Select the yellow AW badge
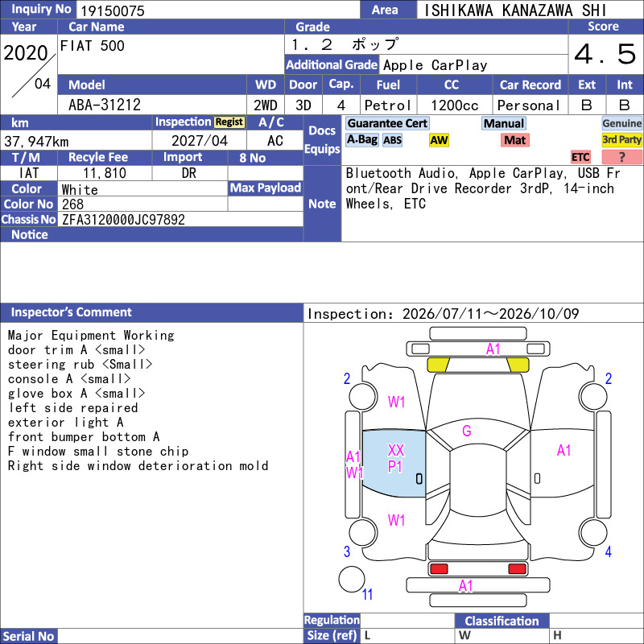644x644 pixels. pyautogui.click(x=439, y=140)
